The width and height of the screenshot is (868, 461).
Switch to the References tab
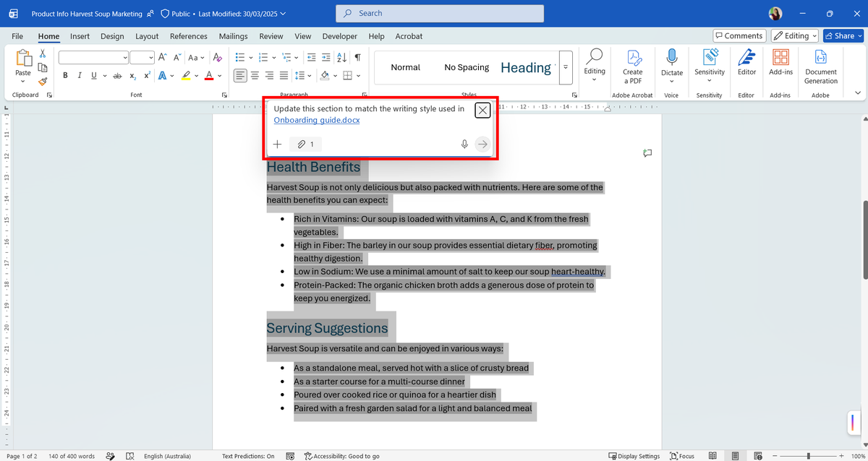[188, 36]
